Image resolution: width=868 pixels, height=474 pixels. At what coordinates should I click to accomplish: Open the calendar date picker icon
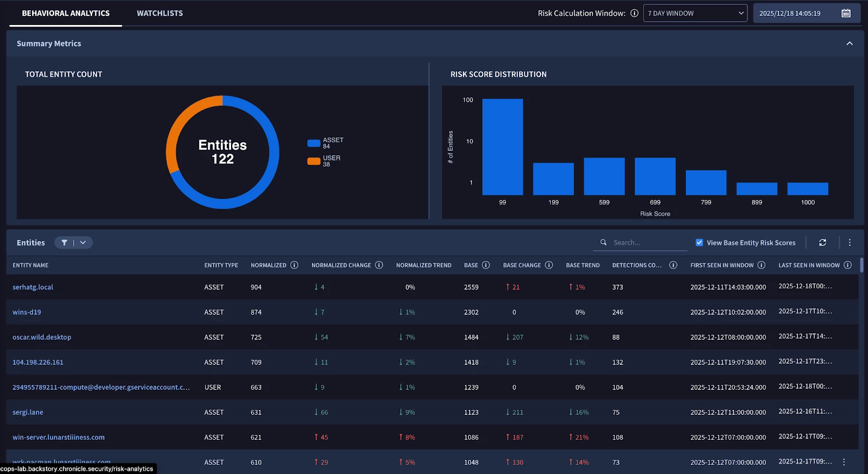[x=846, y=13]
